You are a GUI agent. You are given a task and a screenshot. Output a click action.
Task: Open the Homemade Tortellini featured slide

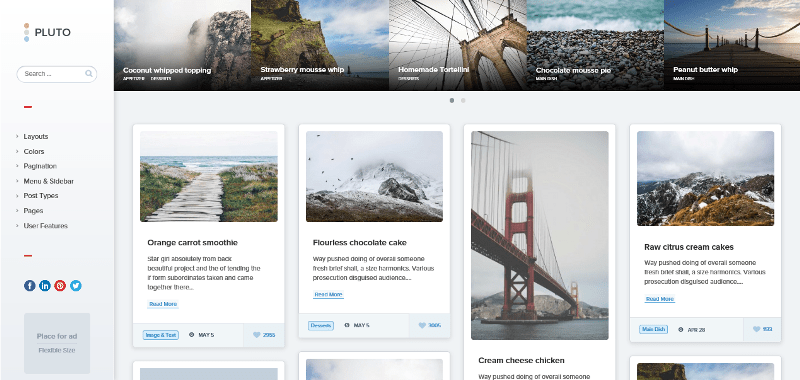(x=458, y=45)
